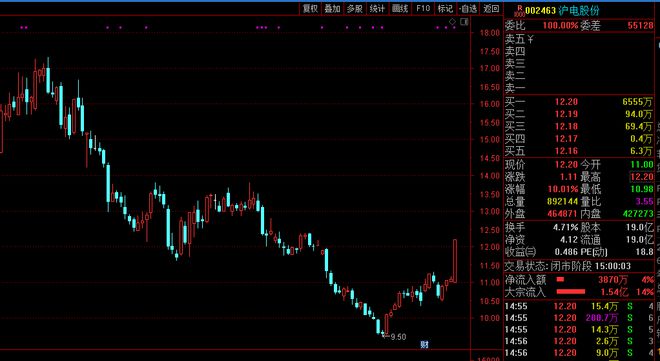660x361 pixels.
Task: Click the ¥ symbol next to 卖五
Action: (530, 40)
